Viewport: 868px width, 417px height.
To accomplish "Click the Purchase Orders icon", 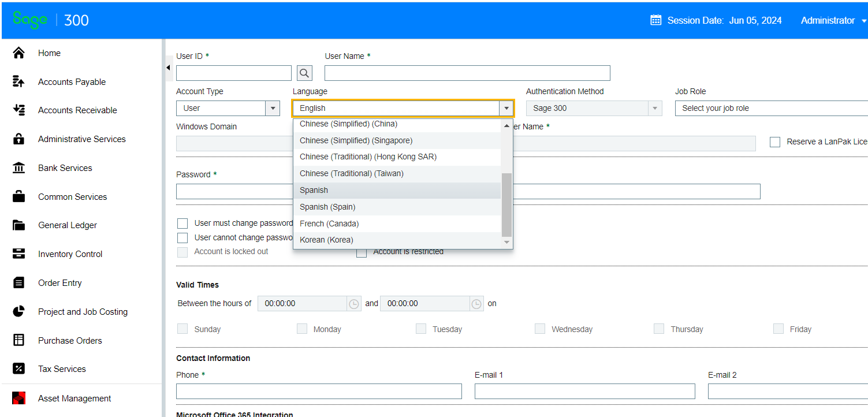I will coord(18,341).
